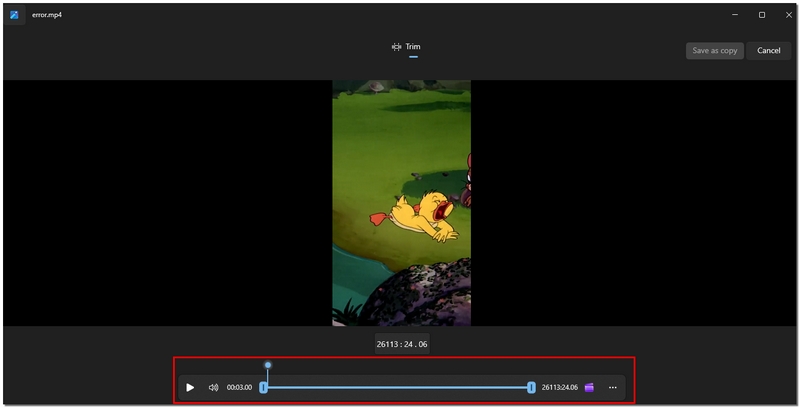Close the video editor window
Image resolution: width=800 pixels, height=408 pixels.
pyautogui.click(x=788, y=15)
